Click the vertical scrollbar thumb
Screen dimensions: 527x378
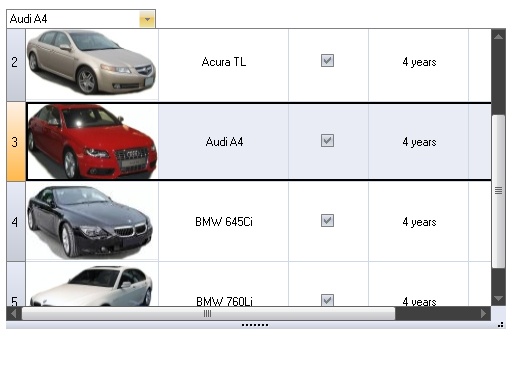pos(498,192)
